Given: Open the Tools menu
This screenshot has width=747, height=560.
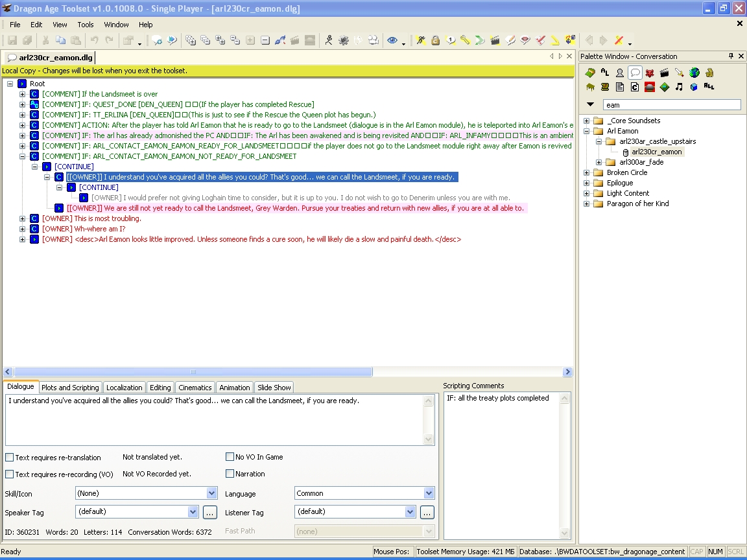Looking at the screenshot, I should coord(86,25).
